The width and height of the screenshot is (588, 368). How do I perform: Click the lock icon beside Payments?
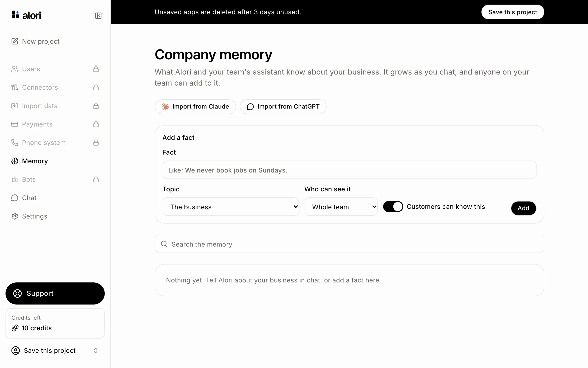click(x=96, y=124)
